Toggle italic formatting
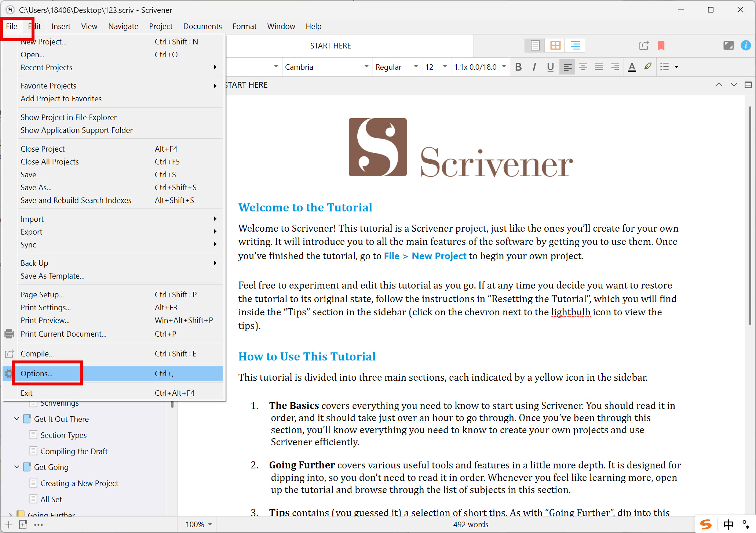Viewport: 756px width, 533px height. click(x=534, y=67)
